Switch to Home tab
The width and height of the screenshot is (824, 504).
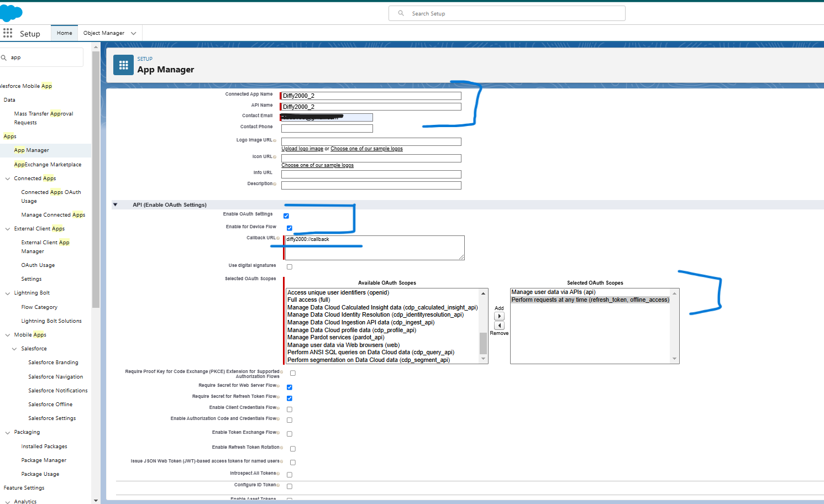tap(64, 33)
